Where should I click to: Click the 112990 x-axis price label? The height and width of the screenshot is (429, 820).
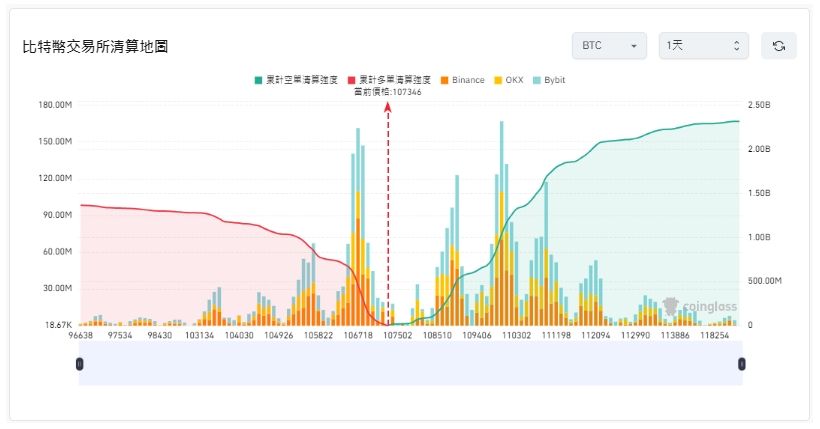point(635,335)
